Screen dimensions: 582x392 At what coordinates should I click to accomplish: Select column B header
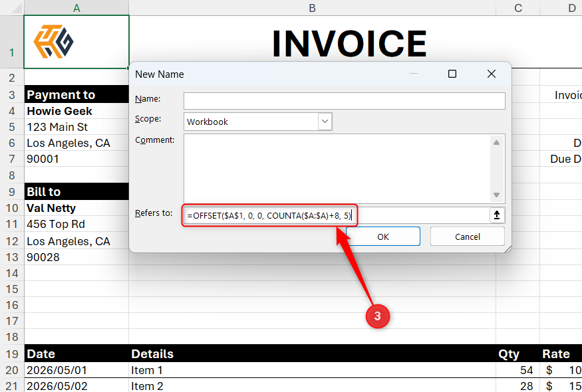tap(312, 8)
